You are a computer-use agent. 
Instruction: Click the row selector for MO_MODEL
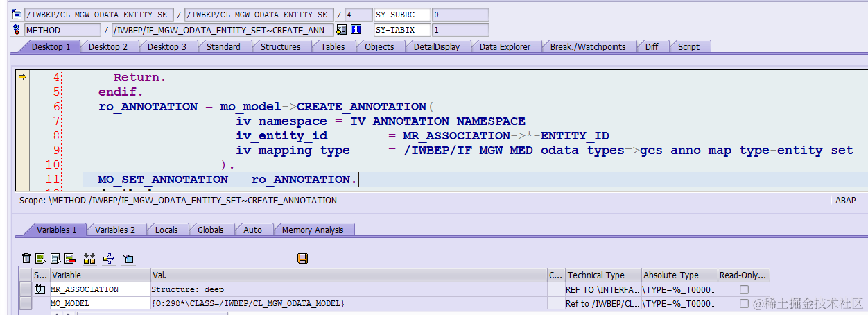(26, 303)
